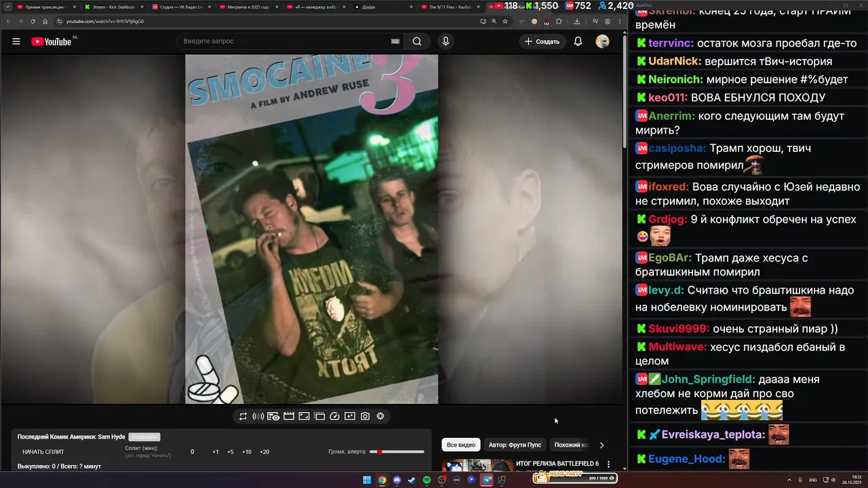This screenshot has width=868, height=488.
Task: Open Steam from the taskbar
Action: pos(412,480)
